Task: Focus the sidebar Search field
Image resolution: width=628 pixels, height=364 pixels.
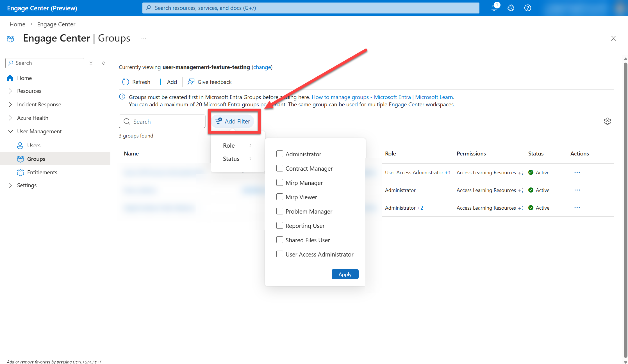Action: 45,63
